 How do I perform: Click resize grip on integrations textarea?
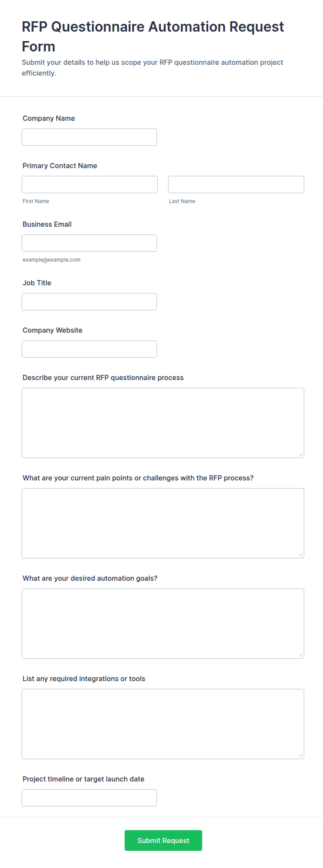point(300,755)
